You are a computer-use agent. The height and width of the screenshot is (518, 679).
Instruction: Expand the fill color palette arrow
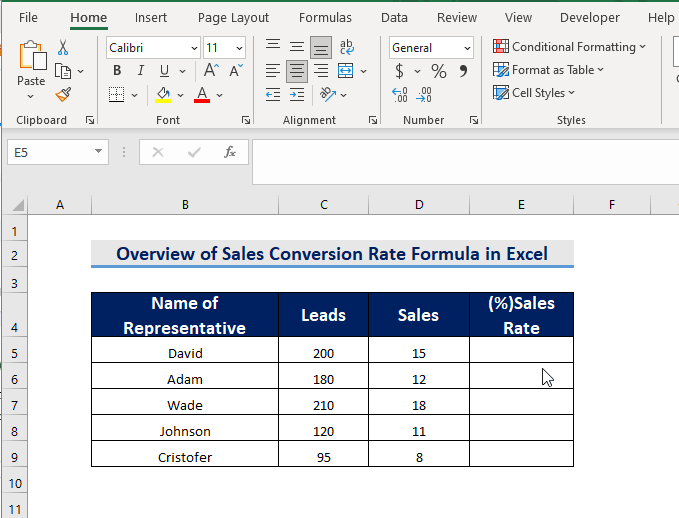point(181,95)
